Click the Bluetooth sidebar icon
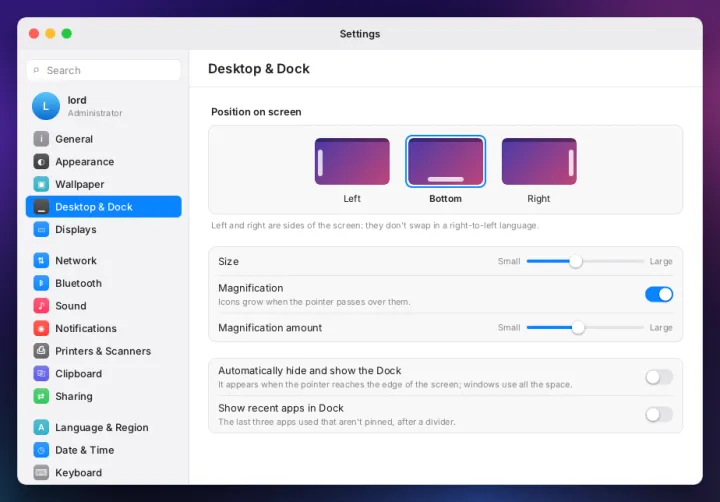This screenshot has height=502, width=720. tap(41, 283)
